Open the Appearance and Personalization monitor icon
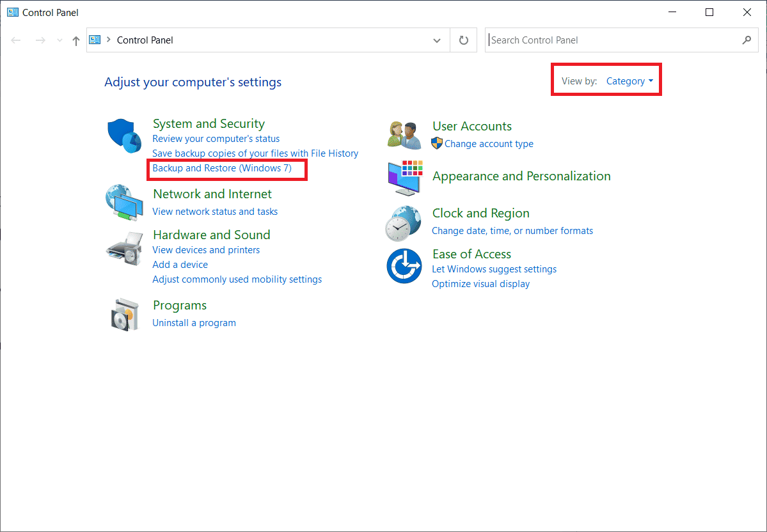767x532 pixels. [x=405, y=178]
